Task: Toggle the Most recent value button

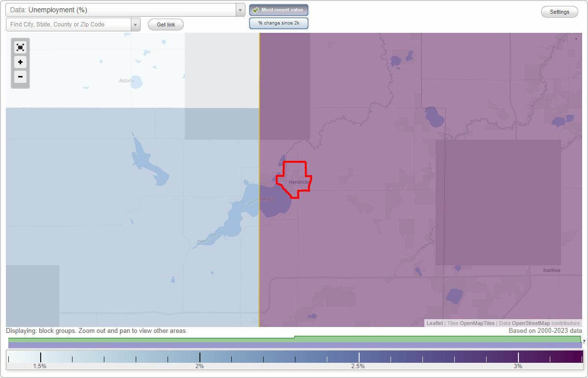Action: [279, 9]
